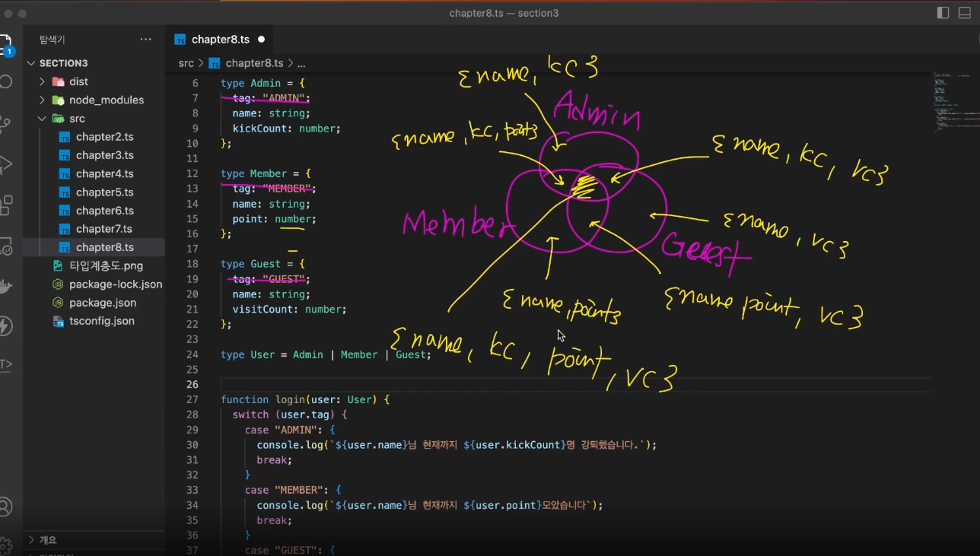Open the 타입계층도.png image file

tap(106, 265)
